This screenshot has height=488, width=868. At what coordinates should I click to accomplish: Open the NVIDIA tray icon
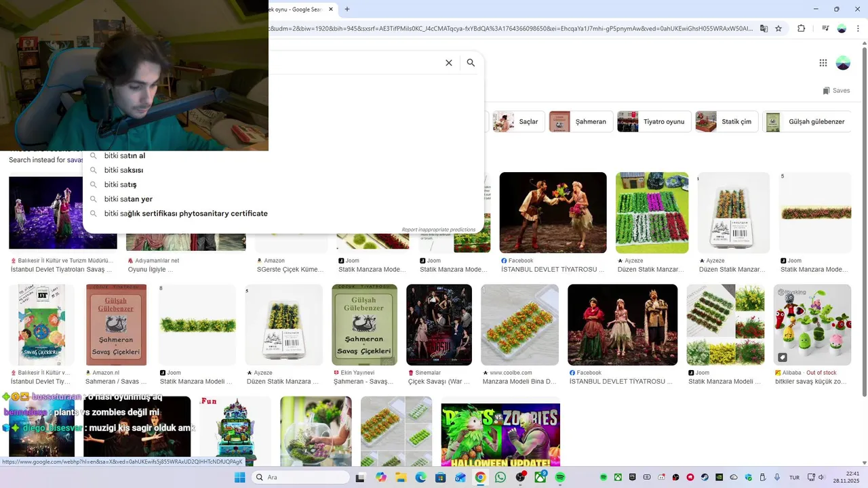point(719,477)
